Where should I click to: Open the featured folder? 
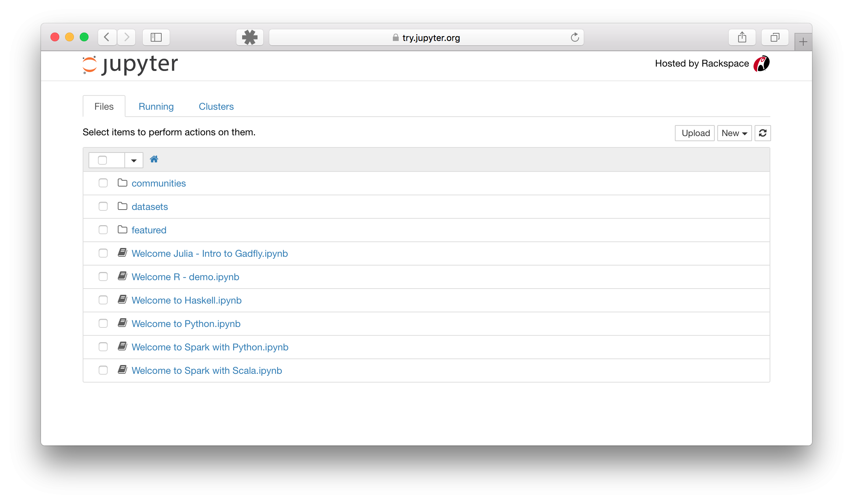click(148, 229)
